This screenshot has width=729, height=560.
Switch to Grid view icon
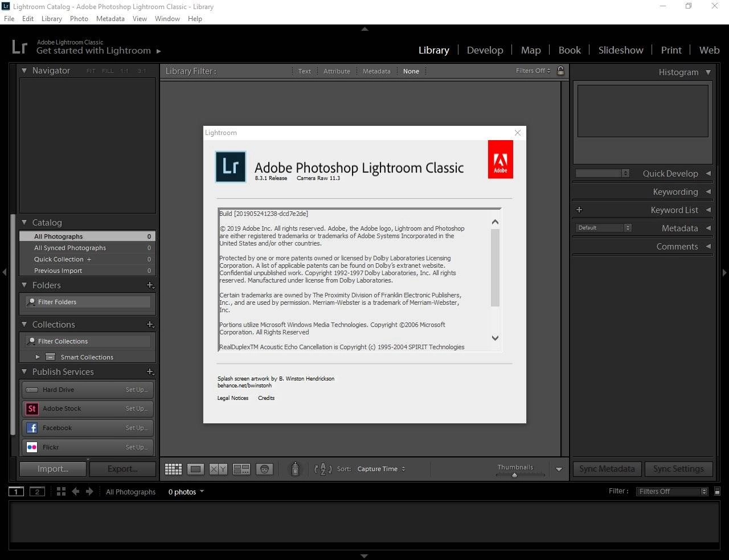pyautogui.click(x=173, y=469)
